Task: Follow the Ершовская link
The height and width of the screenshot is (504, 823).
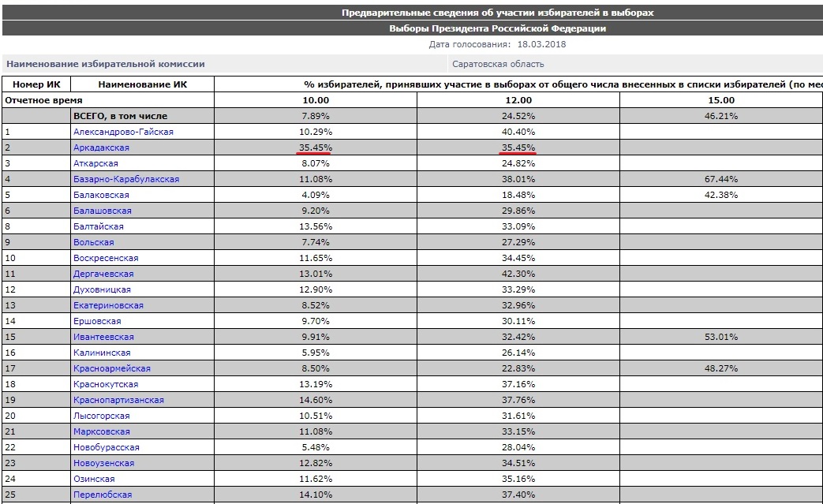Action: click(97, 320)
